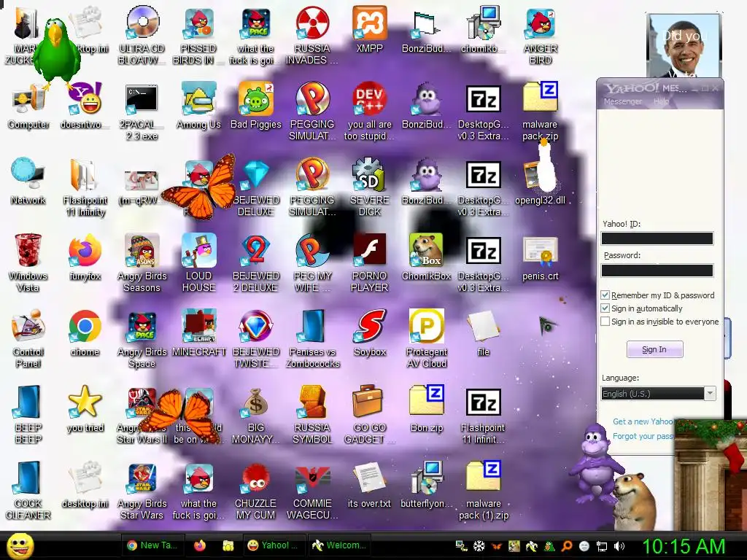Click the Yahoo! ID input field

(x=657, y=238)
